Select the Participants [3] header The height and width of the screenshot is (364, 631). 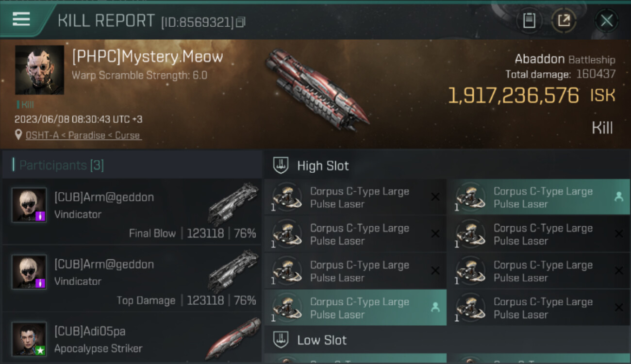[x=61, y=165]
